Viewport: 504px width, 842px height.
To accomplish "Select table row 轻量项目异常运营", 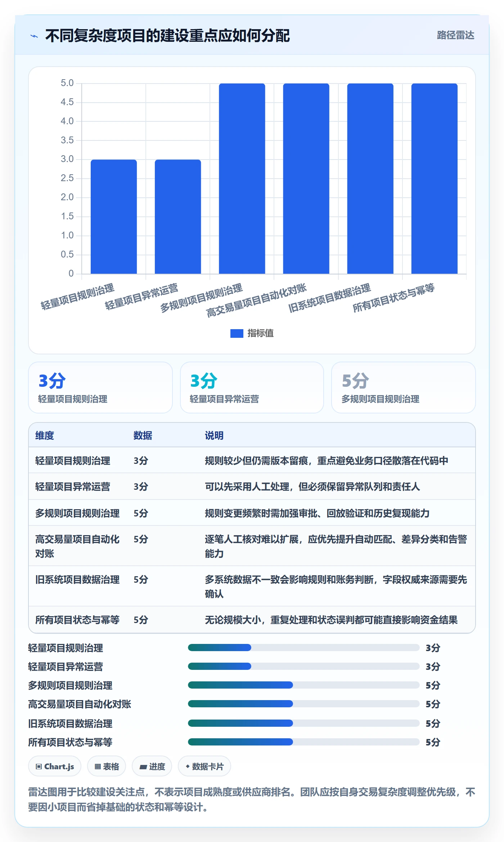I will pyautogui.click(x=252, y=487).
